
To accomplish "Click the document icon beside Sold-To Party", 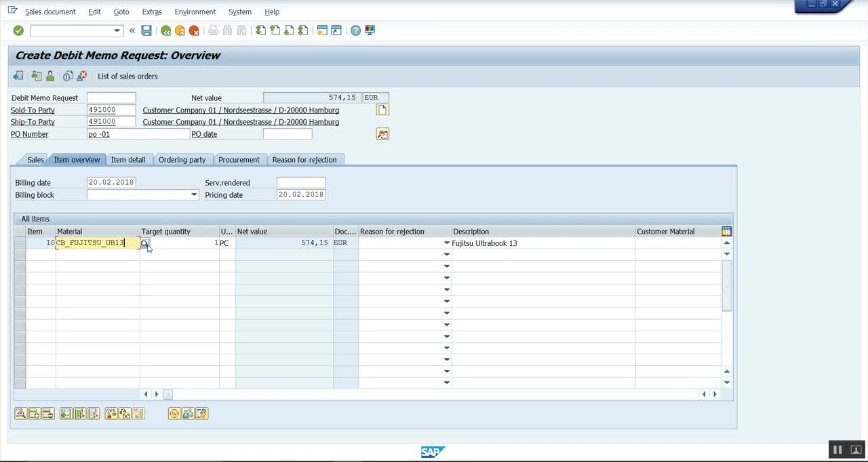I will click(382, 110).
